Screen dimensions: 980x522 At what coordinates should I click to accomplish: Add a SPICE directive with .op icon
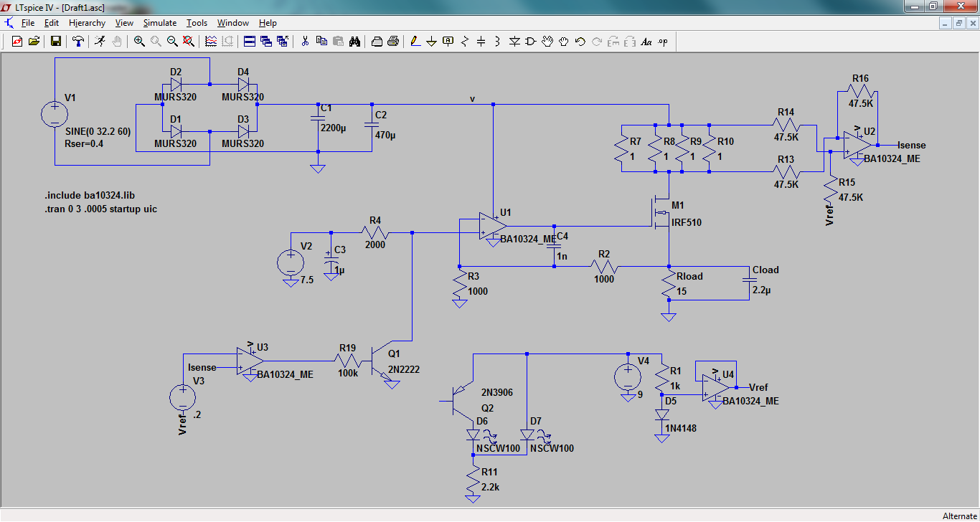(x=663, y=42)
